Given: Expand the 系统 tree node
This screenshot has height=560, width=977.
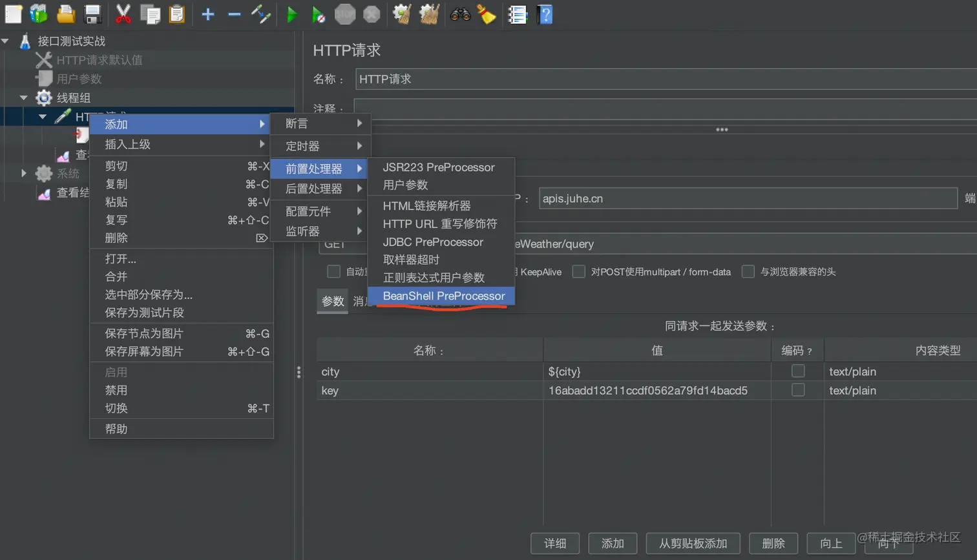Looking at the screenshot, I should (x=24, y=173).
